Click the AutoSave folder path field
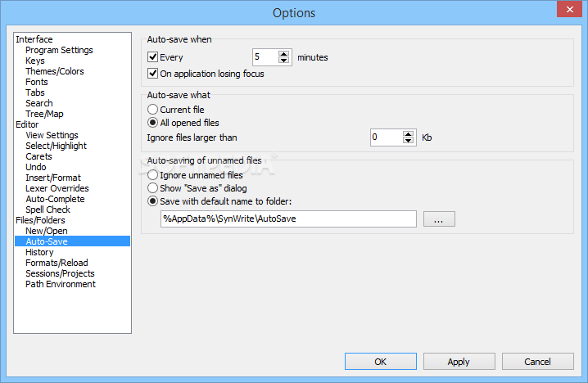 click(x=288, y=219)
